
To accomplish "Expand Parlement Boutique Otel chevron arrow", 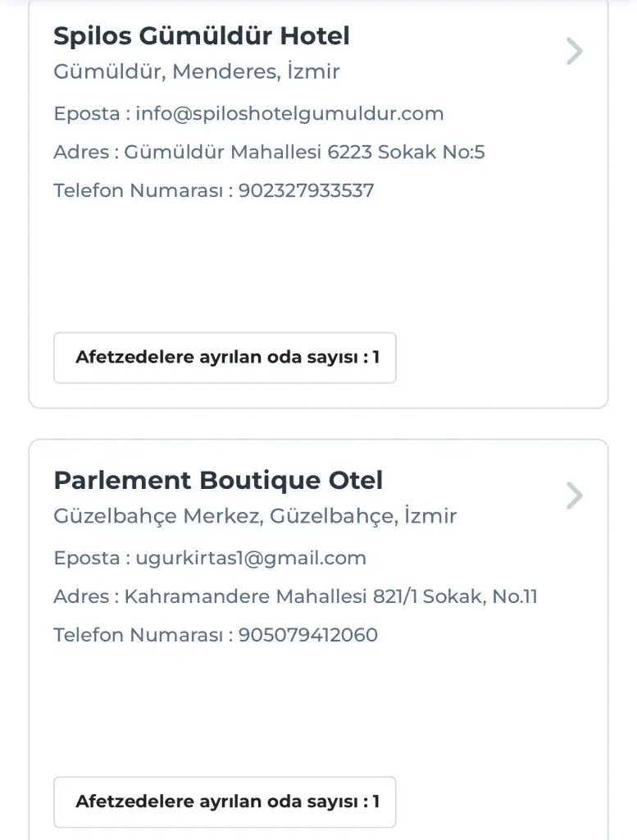I will click(x=575, y=496).
